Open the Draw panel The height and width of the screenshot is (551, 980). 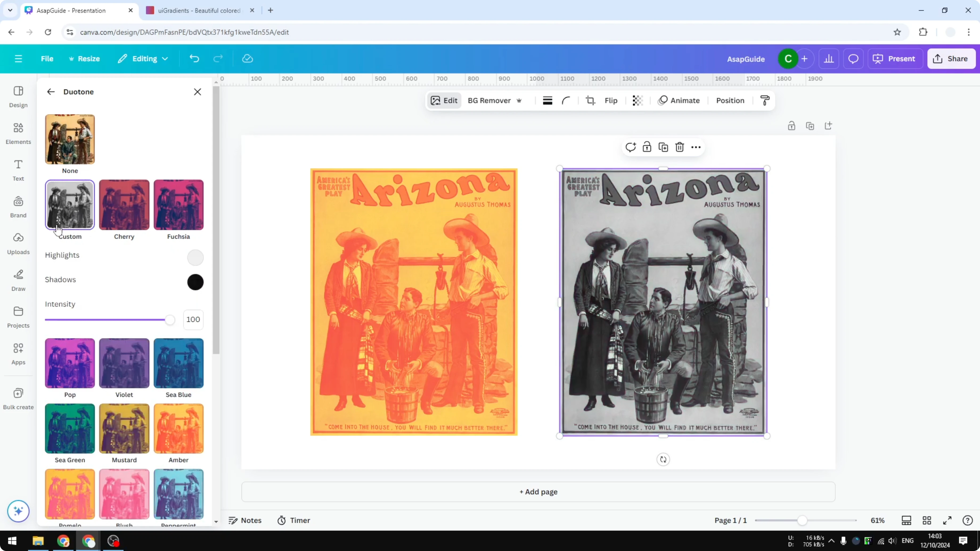[18, 280]
